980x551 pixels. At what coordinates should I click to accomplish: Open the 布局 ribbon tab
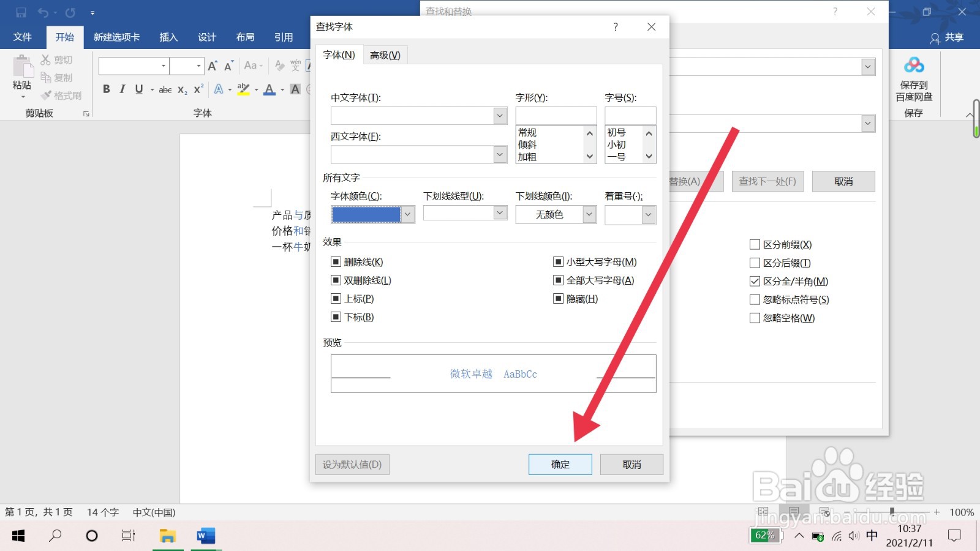pos(245,37)
